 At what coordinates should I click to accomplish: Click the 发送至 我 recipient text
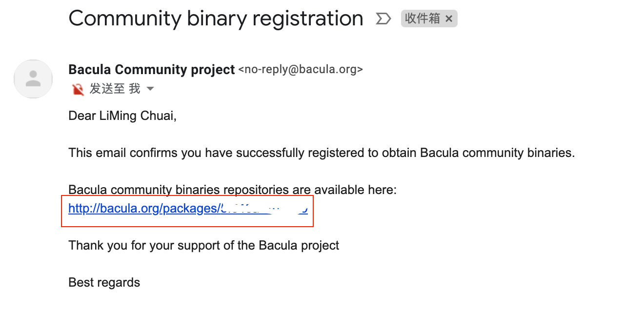pyautogui.click(x=115, y=89)
